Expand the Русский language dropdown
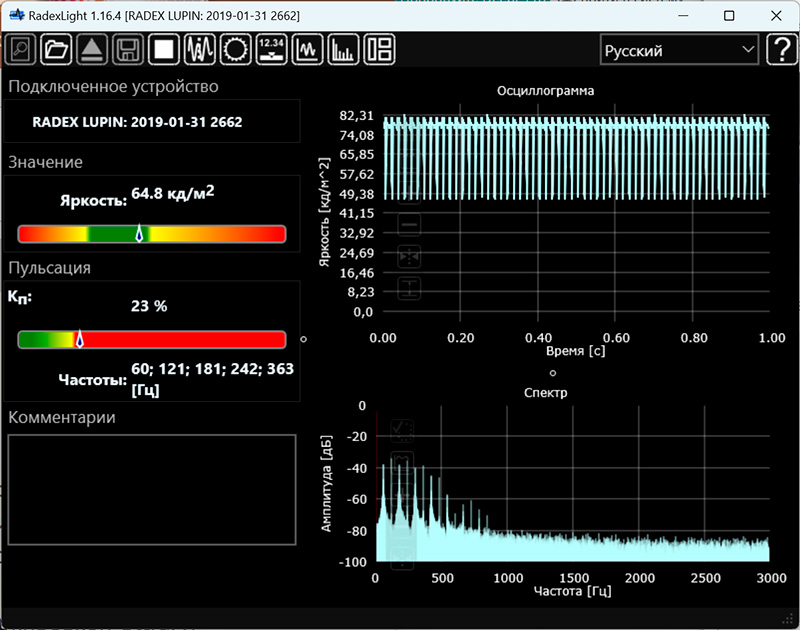 (679, 50)
